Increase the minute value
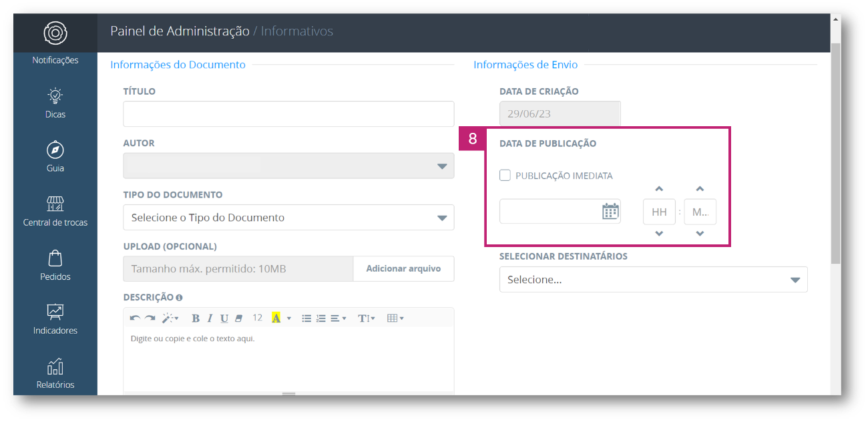The width and height of the screenshot is (868, 422). coord(700,189)
